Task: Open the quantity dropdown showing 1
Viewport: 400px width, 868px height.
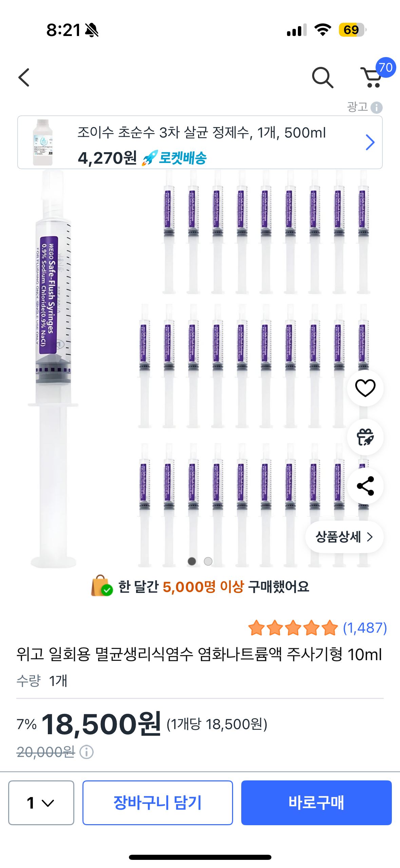Action: (x=41, y=802)
